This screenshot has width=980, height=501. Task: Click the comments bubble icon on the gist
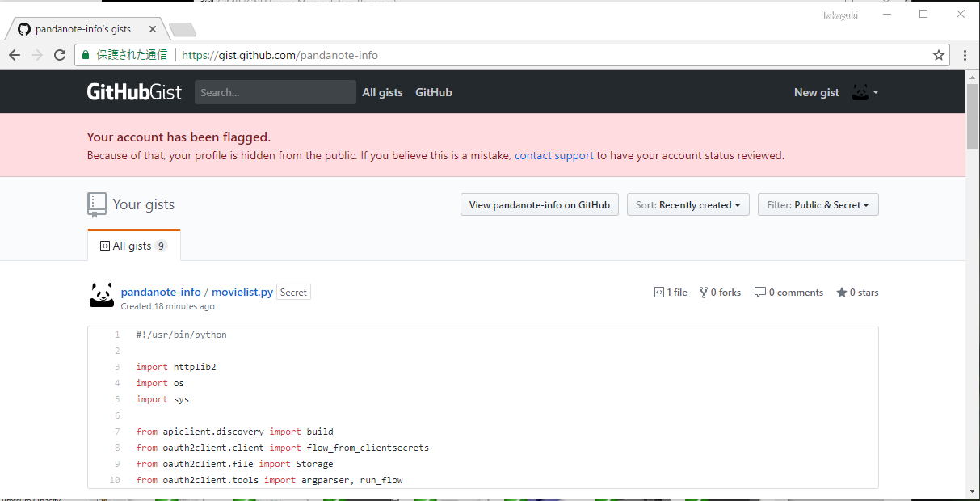[x=759, y=292]
